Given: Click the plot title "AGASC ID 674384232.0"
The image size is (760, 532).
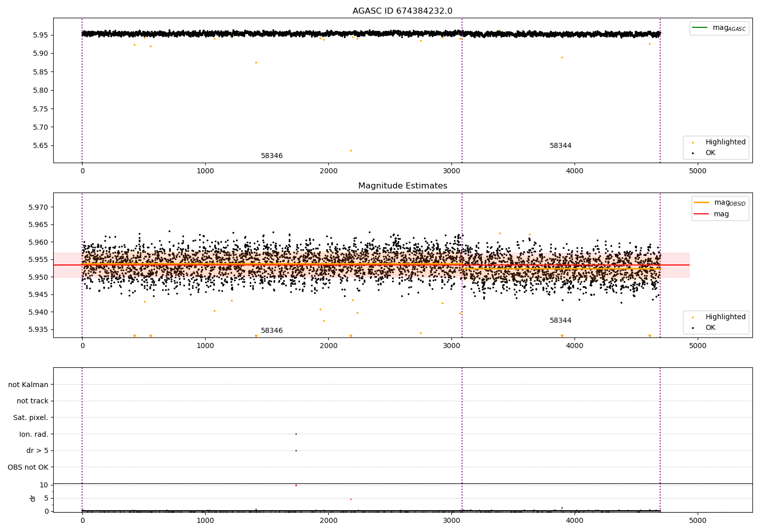Looking at the screenshot, I should pos(402,11).
